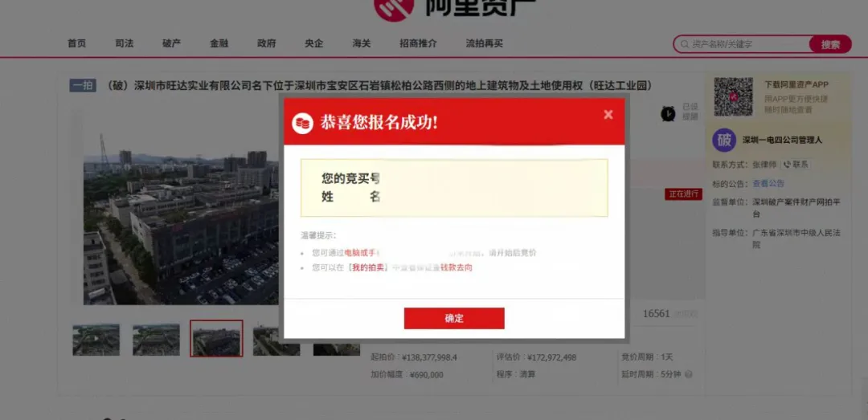
Task: Click the 深圳破产案件财产网拍平台 supervising unit text
Action: click(796, 208)
